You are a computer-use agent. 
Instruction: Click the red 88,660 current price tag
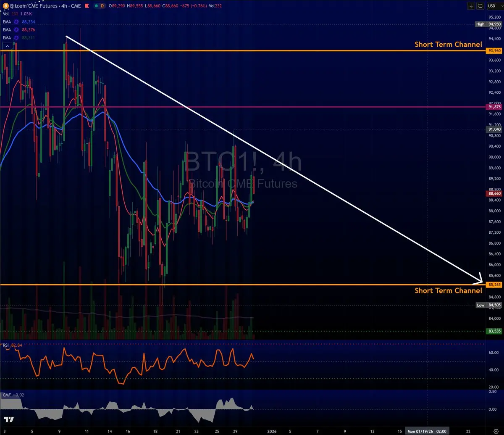click(494, 194)
